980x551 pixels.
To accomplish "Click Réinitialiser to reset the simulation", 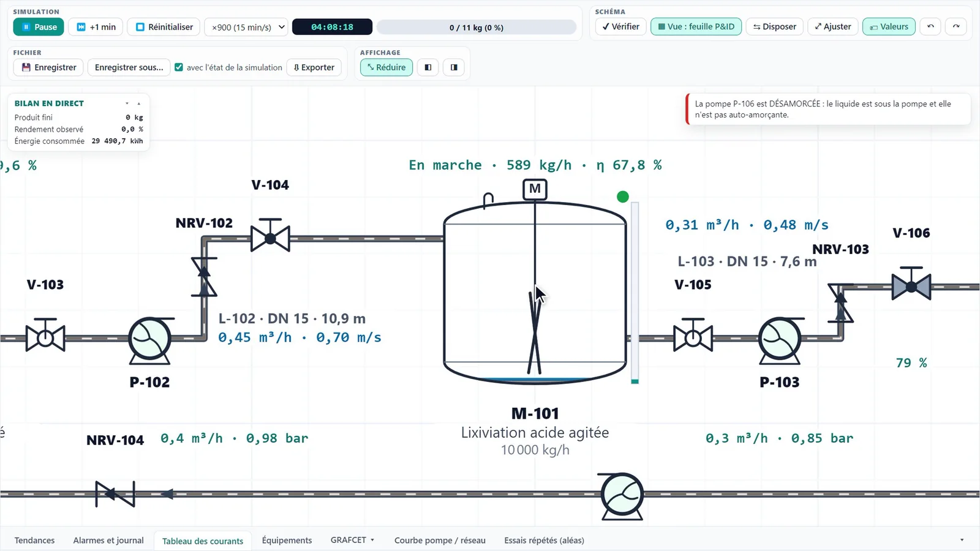I will click(x=164, y=27).
